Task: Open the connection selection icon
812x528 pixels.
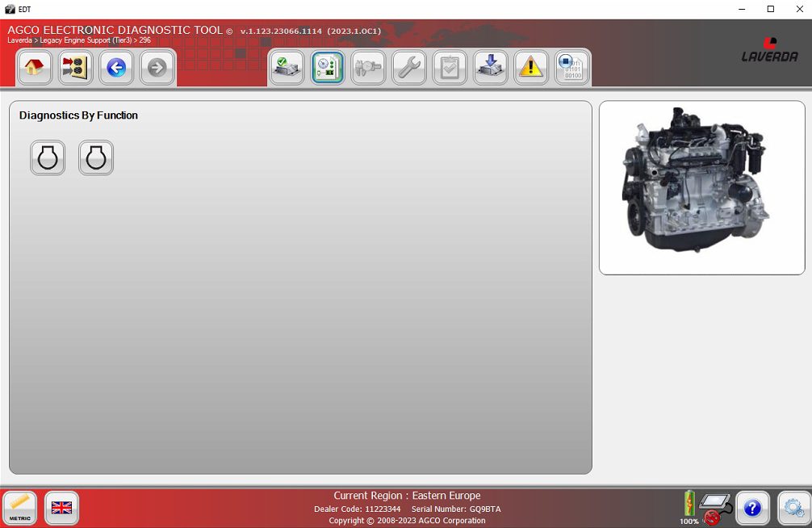Action: tap(75, 67)
